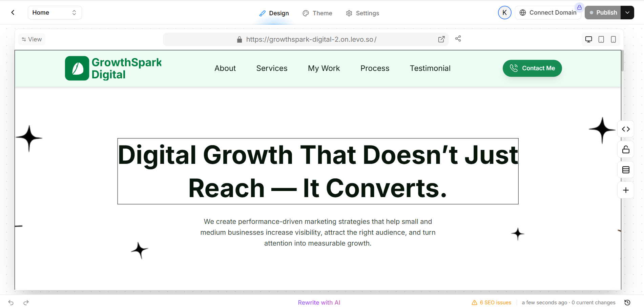Click the back arrow icon
Viewport: 644px width, 307px height.
tap(13, 13)
